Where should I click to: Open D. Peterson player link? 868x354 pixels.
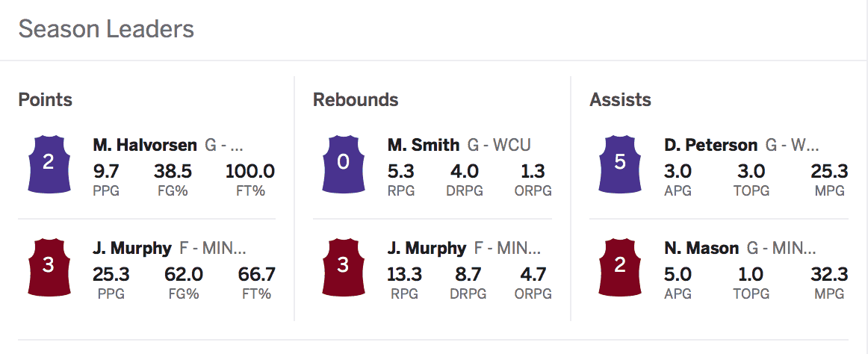click(711, 146)
